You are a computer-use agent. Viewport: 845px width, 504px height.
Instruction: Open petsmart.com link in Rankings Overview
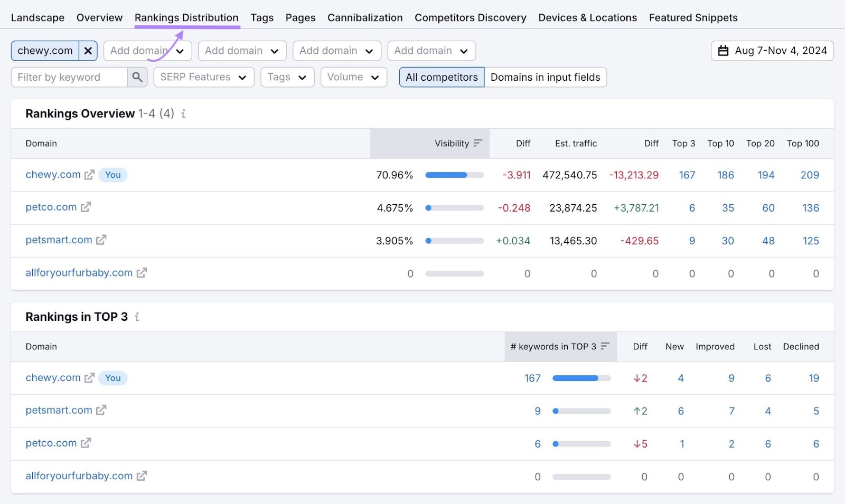click(59, 240)
